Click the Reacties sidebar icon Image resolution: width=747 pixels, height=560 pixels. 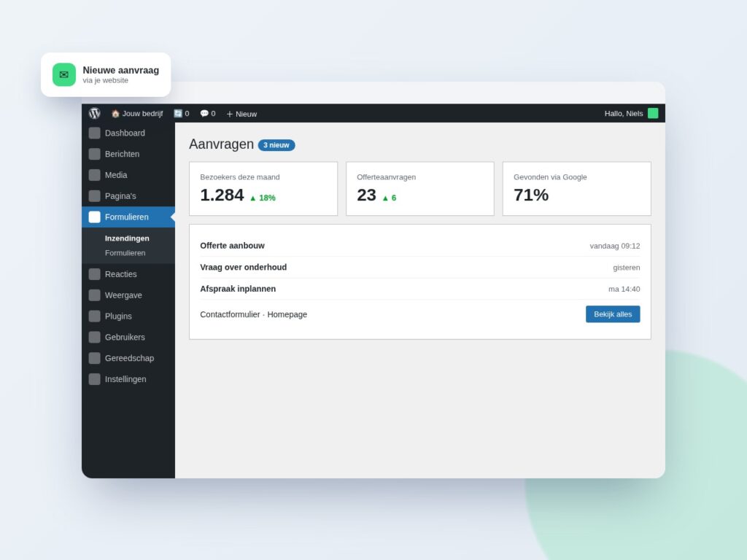pyautogui.click(x=94, y=274)
